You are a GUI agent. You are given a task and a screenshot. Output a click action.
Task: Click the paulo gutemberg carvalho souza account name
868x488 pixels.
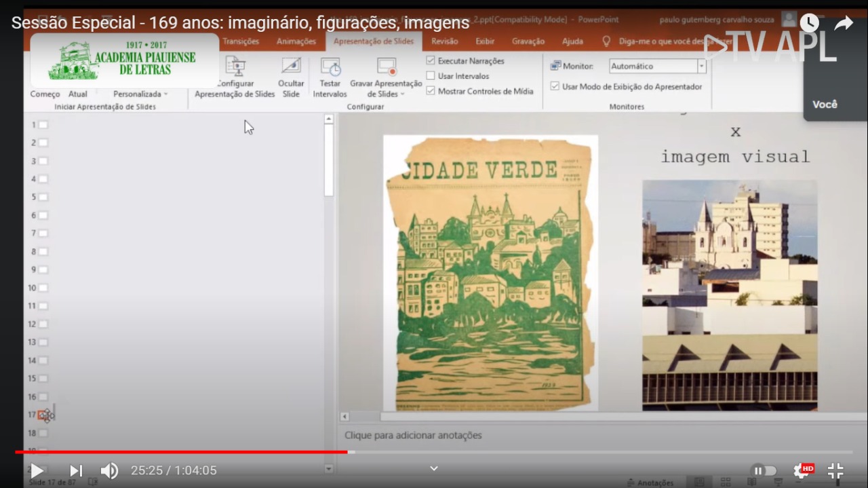point(716,20)
